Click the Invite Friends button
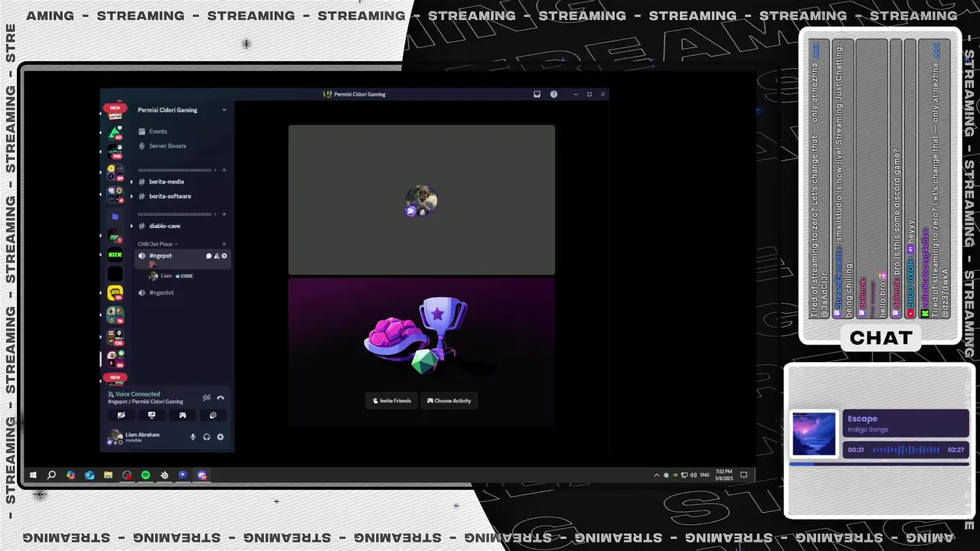 click(x=392, y=401)
